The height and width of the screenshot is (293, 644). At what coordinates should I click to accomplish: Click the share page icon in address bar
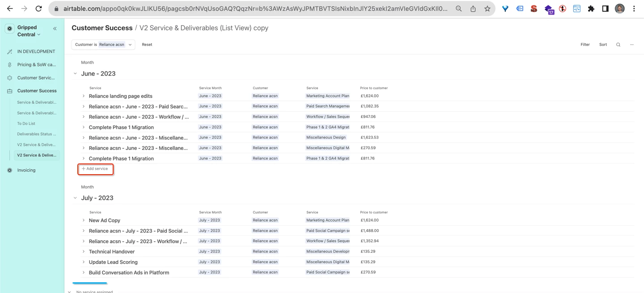473,8
